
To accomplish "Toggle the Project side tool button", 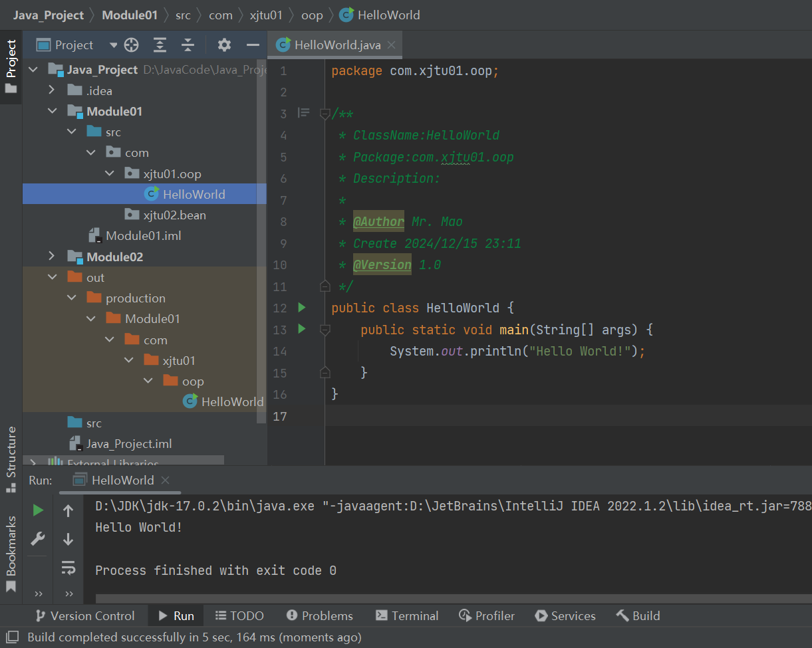I will click(11, 66).
